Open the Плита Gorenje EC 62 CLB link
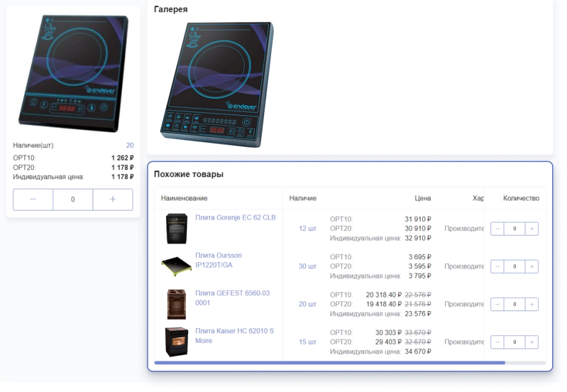The image size is (567, 392). 236,218
